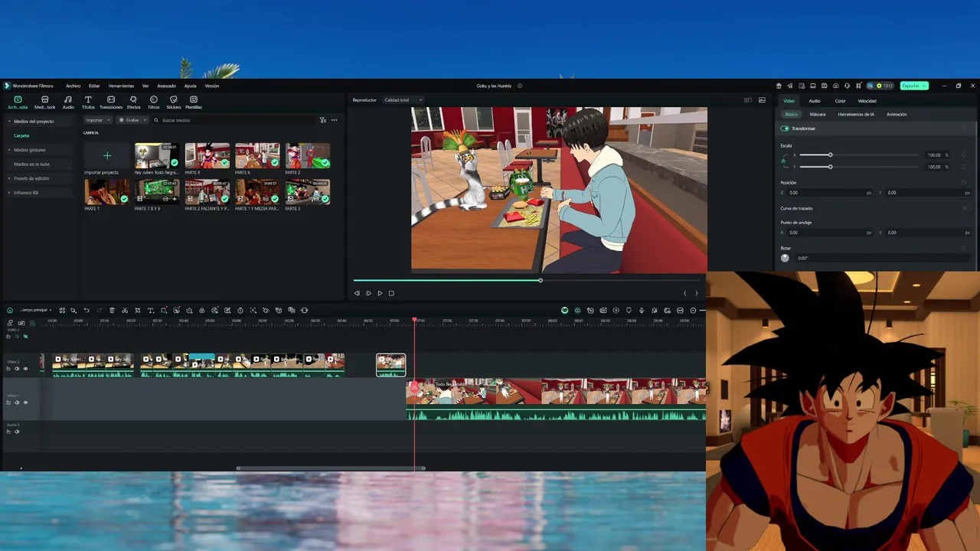Toggle Video 2 track visibility eye
The width and height of the screenshot is (980, 551).
click(x=25, y=369)
